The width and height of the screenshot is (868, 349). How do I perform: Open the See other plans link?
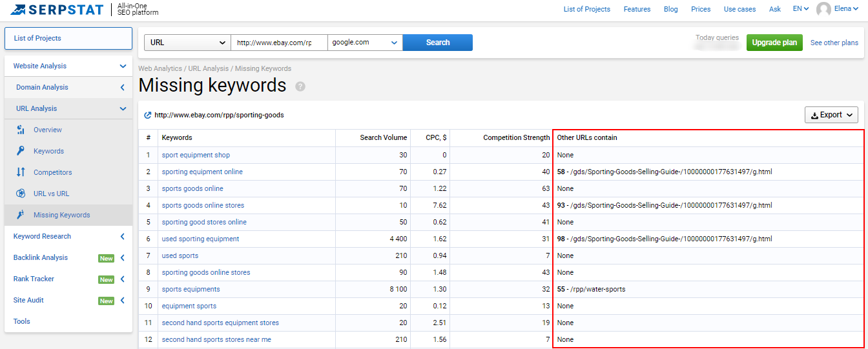coord(834,43)
